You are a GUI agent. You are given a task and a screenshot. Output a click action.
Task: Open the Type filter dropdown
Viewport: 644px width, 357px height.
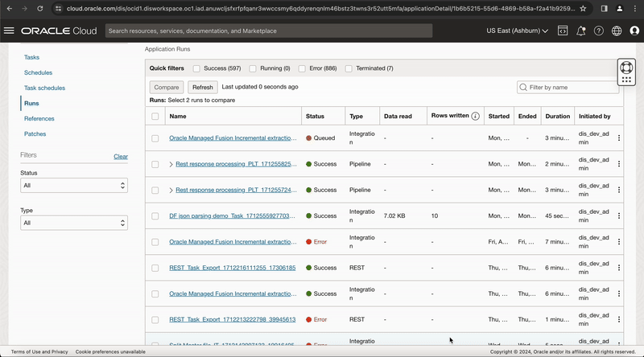point(74,223)
